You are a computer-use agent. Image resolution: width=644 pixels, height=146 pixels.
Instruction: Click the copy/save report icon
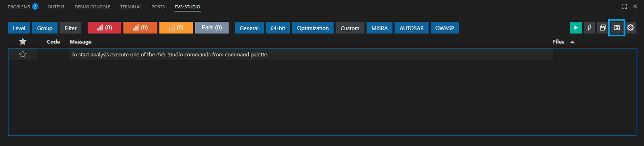pyautogui.click(x=603, y=28)
